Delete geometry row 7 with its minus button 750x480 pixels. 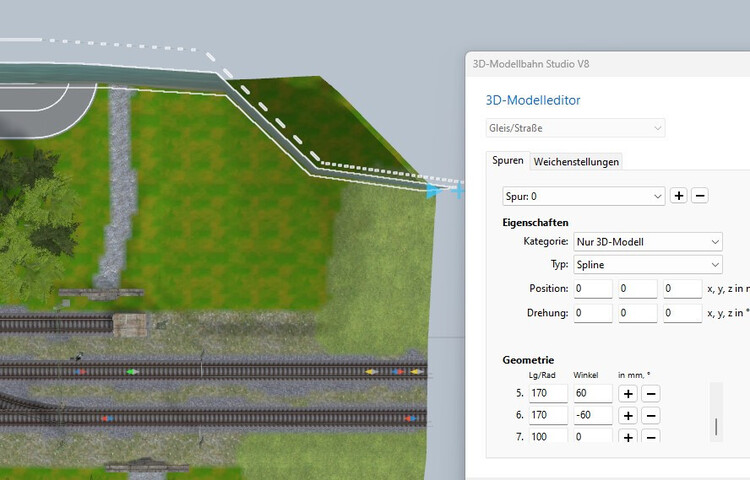pos(651,436)
